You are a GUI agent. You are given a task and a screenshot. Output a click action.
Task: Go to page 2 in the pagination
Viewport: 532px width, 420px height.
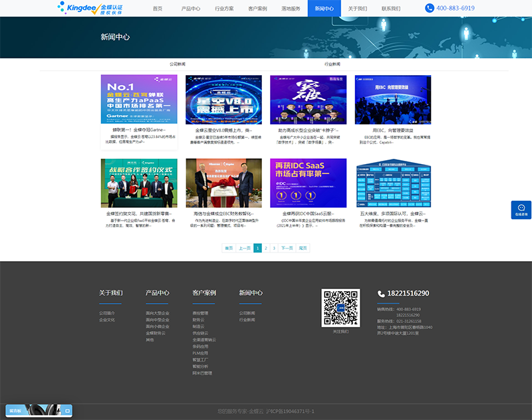266,248
